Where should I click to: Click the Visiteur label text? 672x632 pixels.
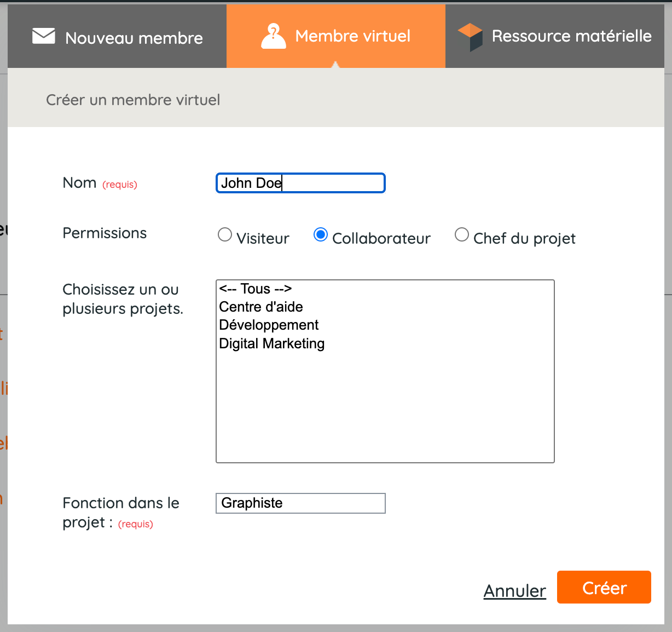click(263, 238)
